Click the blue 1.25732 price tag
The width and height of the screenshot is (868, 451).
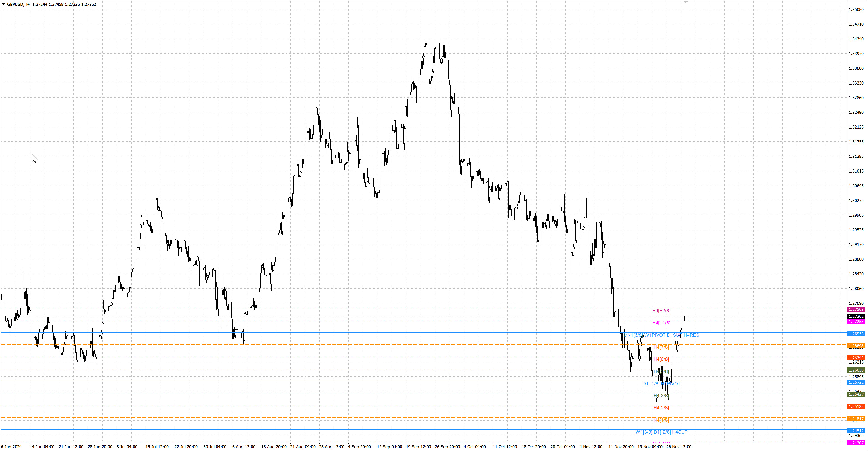click(856, 382)
